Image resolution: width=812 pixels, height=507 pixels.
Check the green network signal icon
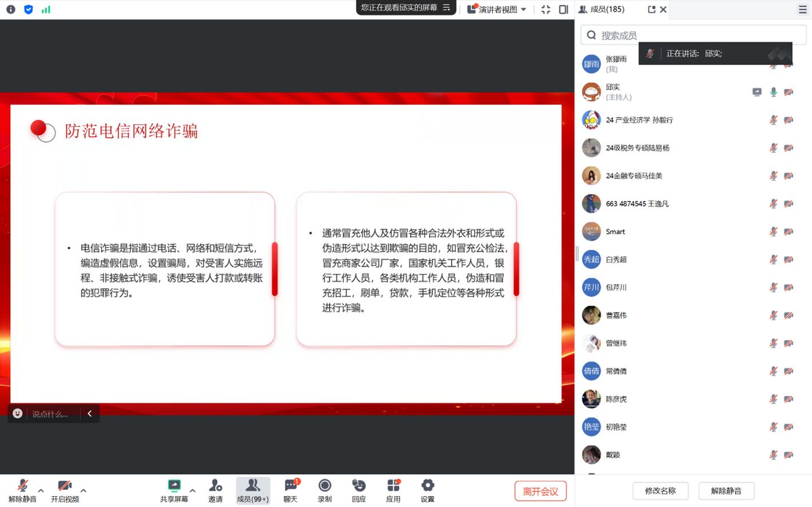(x=46, y=9)
